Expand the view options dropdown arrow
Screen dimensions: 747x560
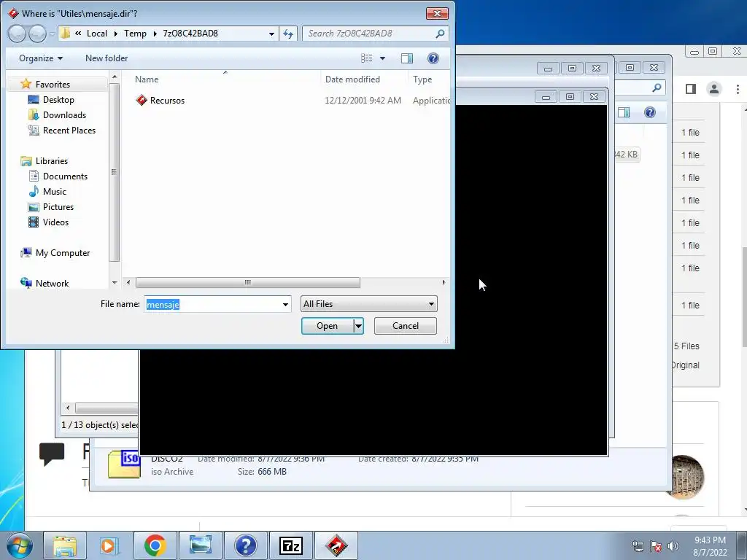382,58
